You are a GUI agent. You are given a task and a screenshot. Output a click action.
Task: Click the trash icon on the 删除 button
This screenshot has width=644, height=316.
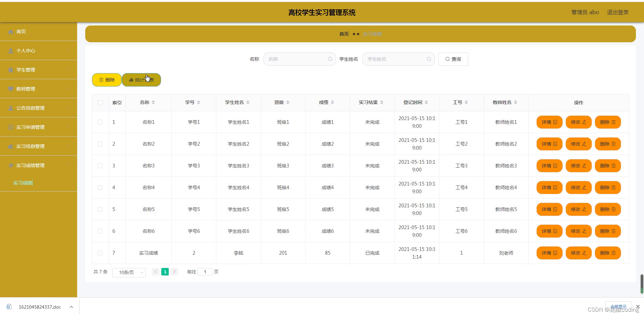[x=102, y=80]
